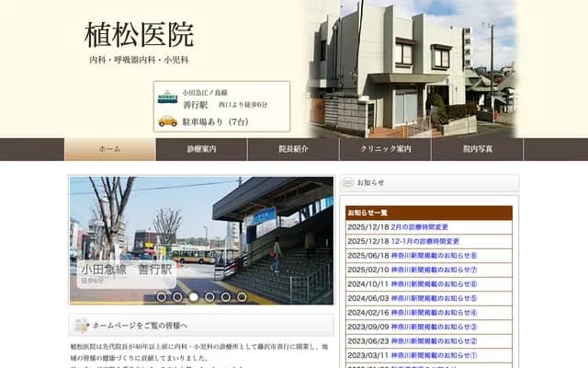
Task: Click the 植松医院 site title logo
Action: (139, 35)
